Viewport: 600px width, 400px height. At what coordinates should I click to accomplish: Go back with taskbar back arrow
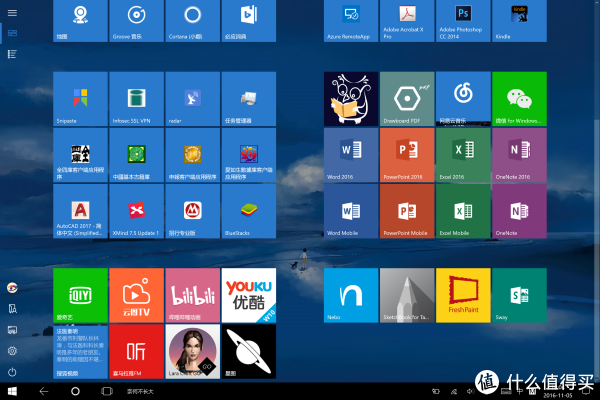44,391
